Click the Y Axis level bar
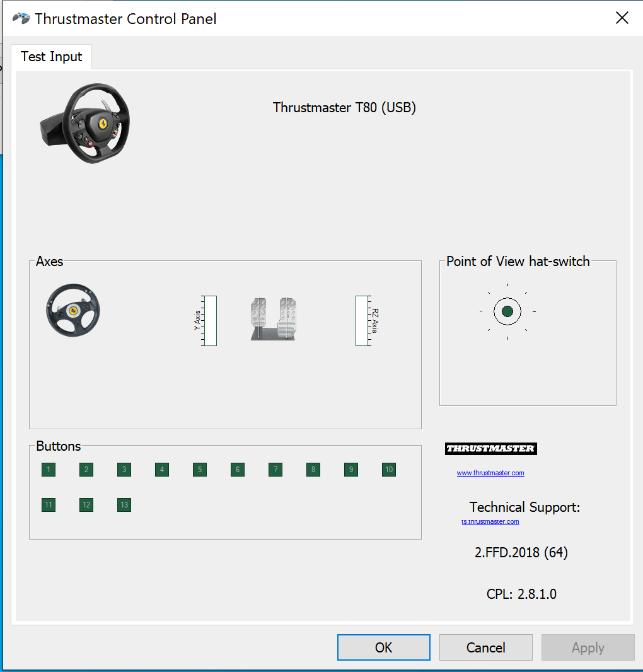 tap(210, 321)
